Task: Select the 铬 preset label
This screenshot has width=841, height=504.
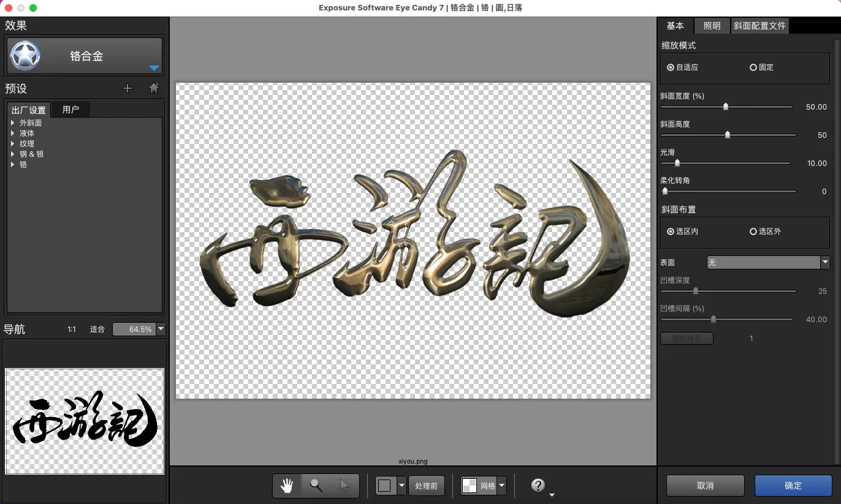Action: [23, 165]
